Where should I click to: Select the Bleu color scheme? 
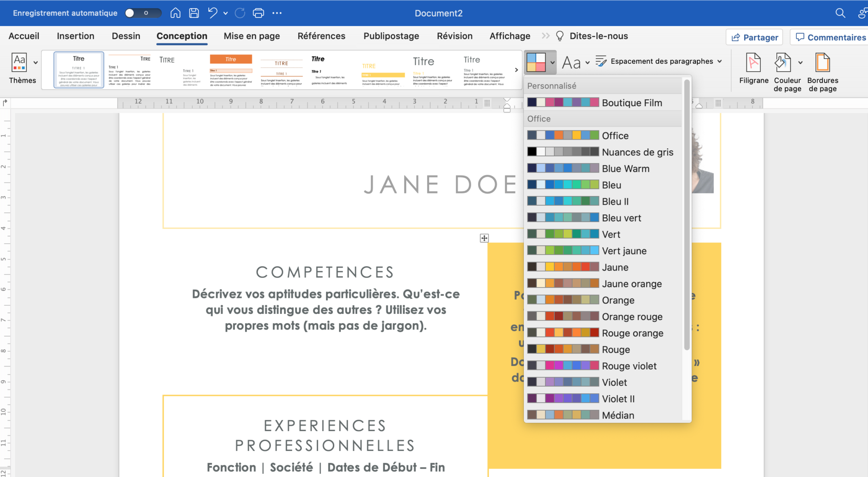tap(603, 185)
